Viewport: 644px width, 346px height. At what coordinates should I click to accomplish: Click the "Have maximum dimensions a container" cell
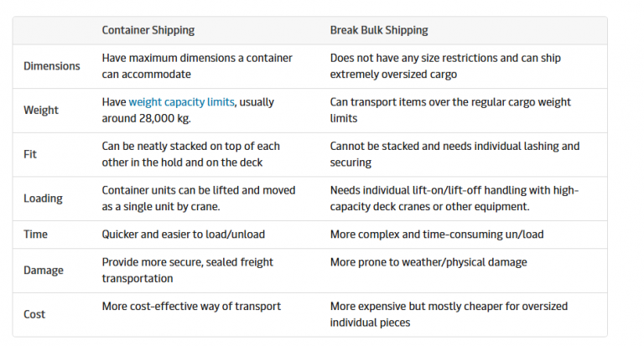pos(197,65)
